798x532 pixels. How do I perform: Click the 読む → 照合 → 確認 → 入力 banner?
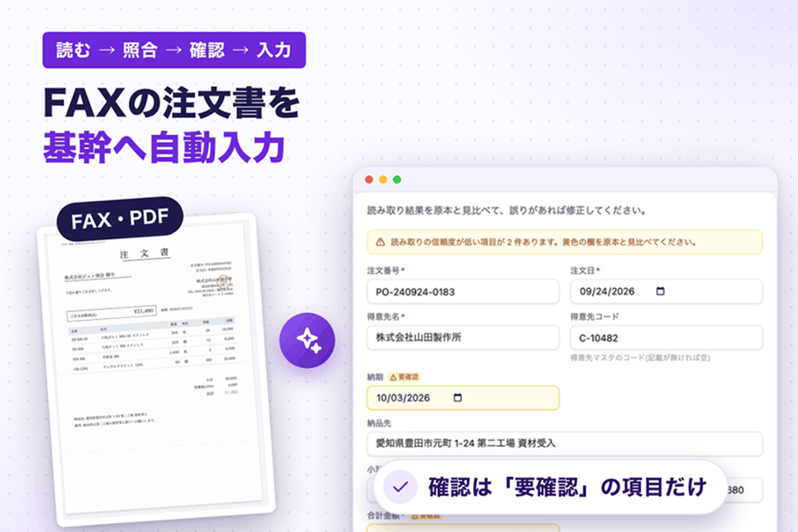coord(174,50)
